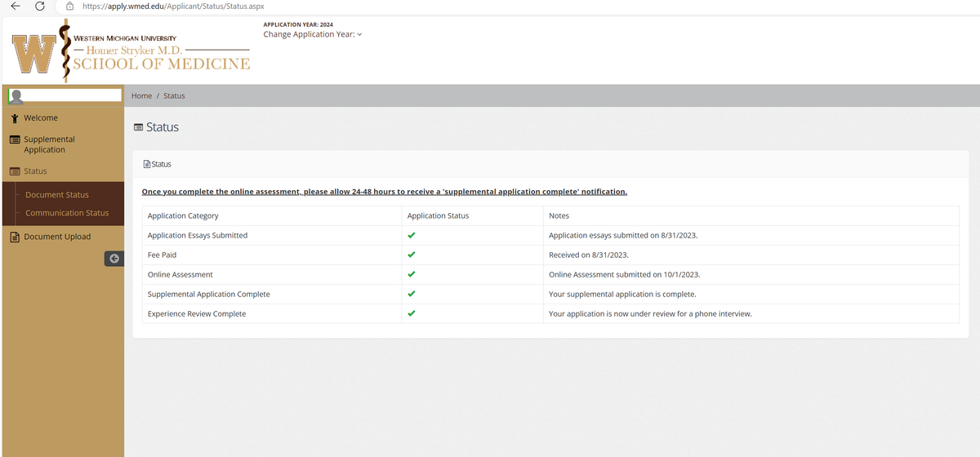Open Document Status submenu item

57,195
